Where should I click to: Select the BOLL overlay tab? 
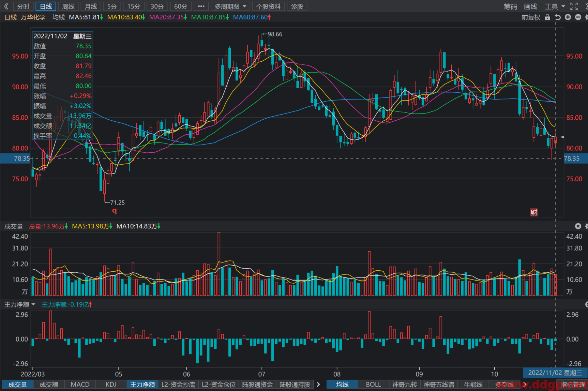pos(374,385)
